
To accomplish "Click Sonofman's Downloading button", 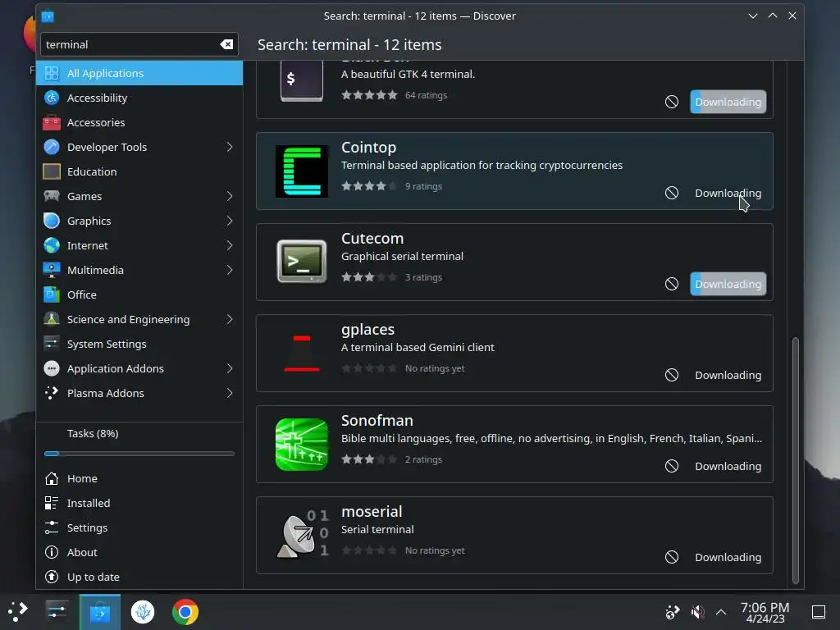I will [x=728, y=466].
